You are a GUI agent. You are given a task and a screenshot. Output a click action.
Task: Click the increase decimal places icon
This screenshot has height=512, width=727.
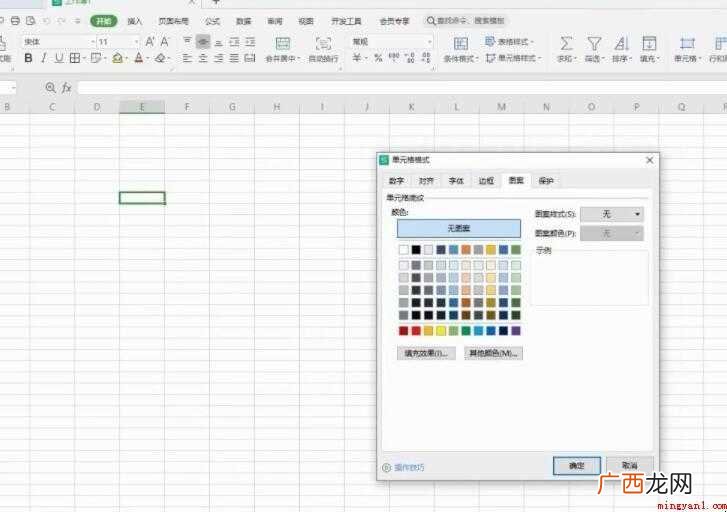pos(410,58)
